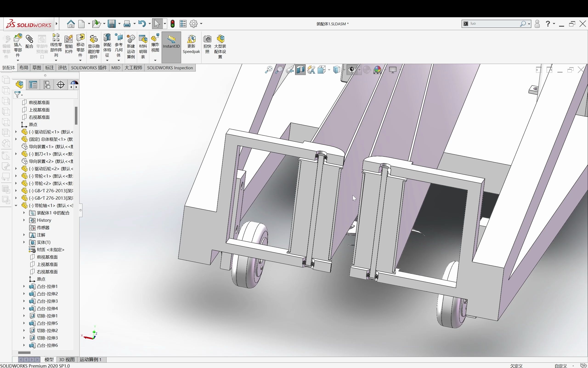Open a file with Open icon

point(96,24)
